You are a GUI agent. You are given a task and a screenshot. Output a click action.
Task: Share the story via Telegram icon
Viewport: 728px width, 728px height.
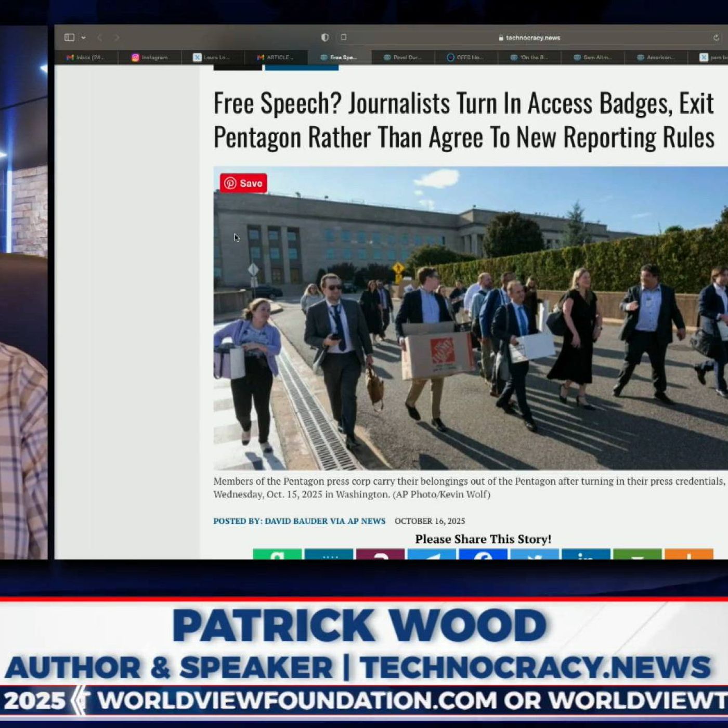[432, 554]
